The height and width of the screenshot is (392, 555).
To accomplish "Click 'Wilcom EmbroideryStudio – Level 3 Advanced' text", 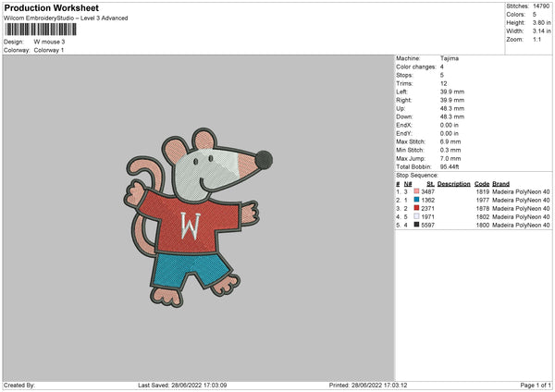I will [x=66, y=18].
